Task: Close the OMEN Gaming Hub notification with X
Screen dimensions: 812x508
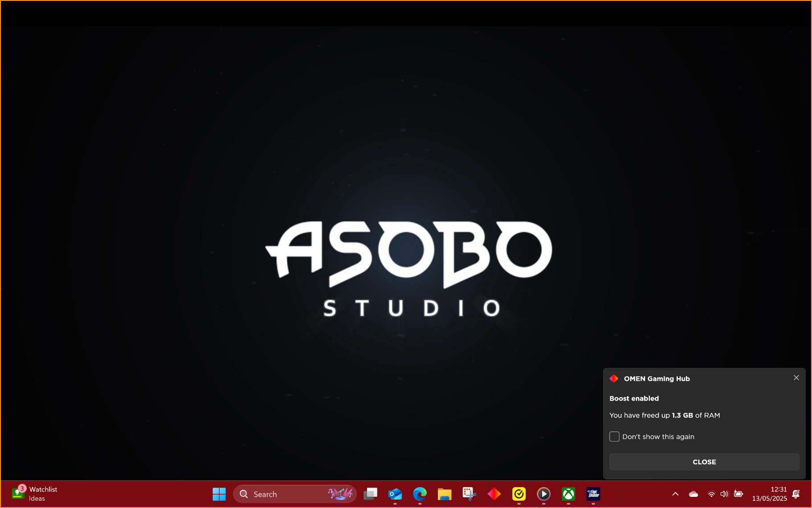Action: tap(796, 378)
